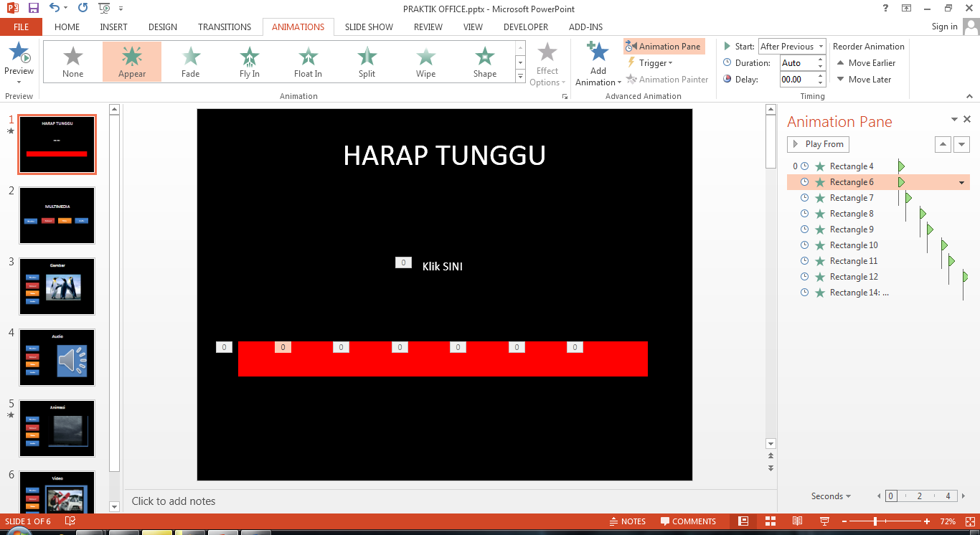Screen dimensions: 980x535
Task: Open Animation Pane options dropdown arrow
Action: click(954, 120)
